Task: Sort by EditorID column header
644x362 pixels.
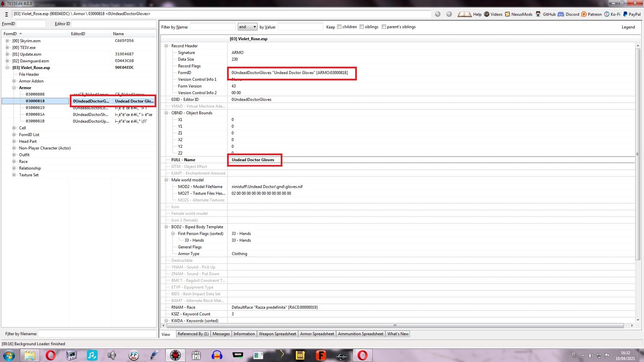Action: click(90, 34)
